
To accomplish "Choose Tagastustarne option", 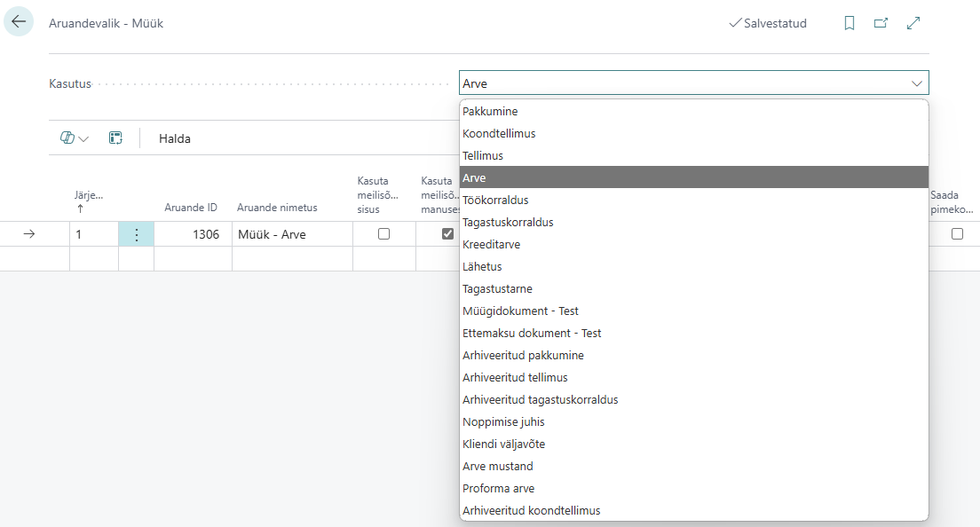I will [694, 288].
